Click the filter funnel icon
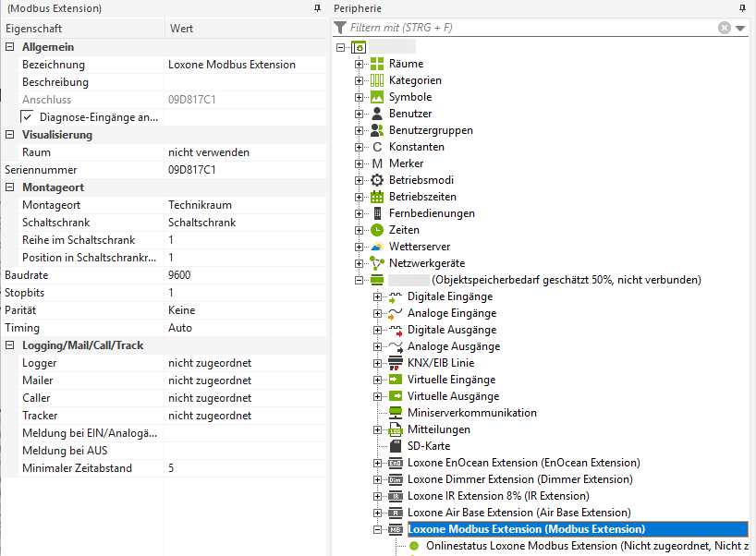 (340, 28)
